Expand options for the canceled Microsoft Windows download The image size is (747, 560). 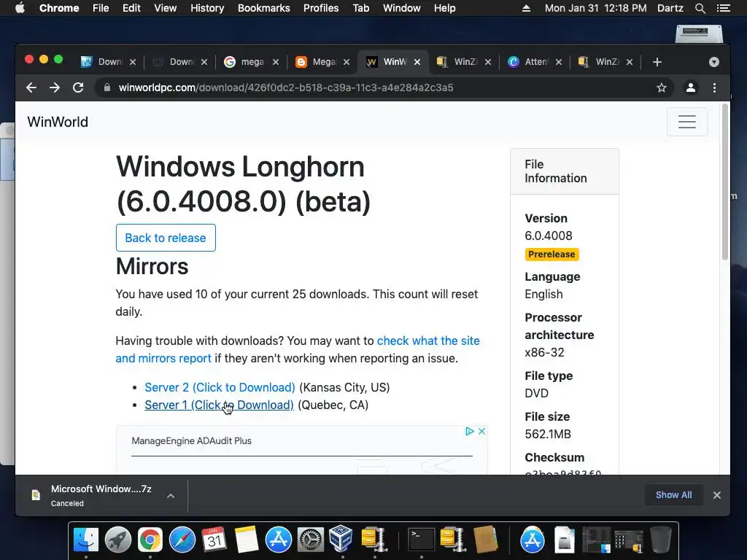171,496
